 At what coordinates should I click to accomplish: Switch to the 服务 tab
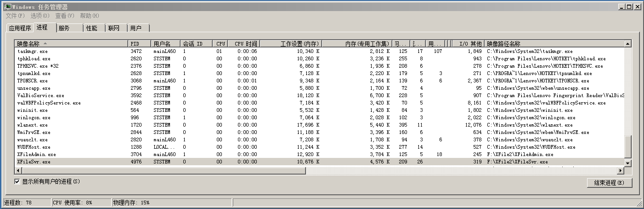pos(64,29)
